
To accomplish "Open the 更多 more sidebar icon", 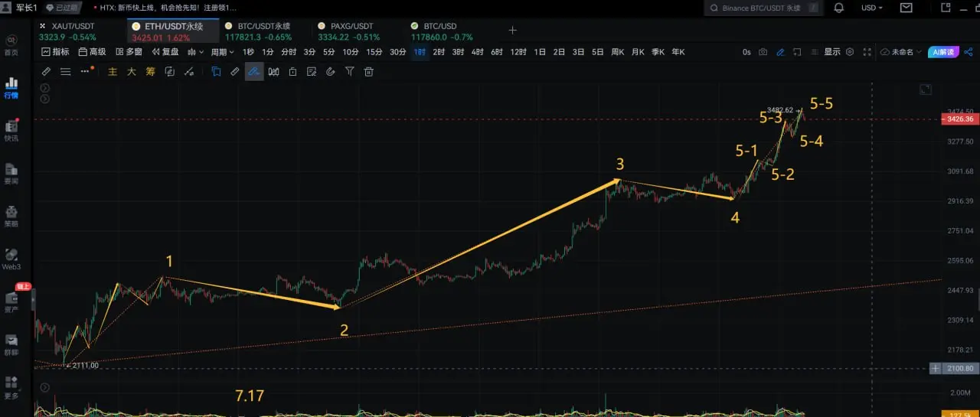I will pos(11,388).
